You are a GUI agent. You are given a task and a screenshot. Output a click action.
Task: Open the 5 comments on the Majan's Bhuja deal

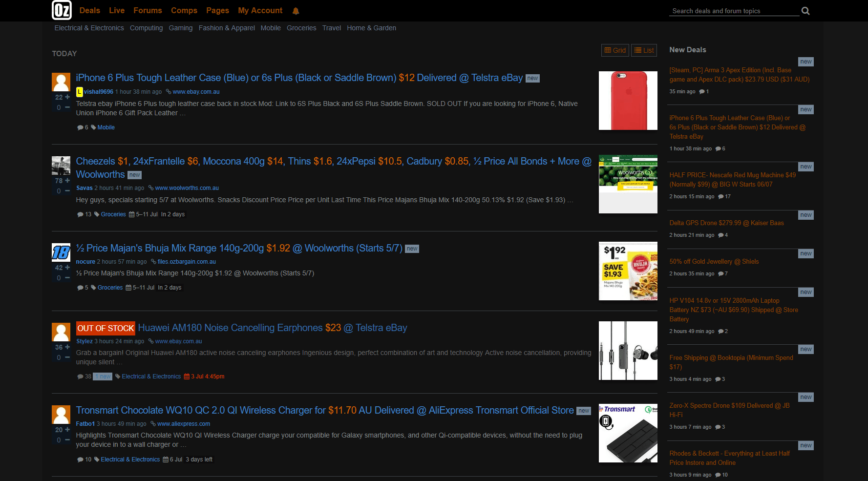tap(83, 288)
